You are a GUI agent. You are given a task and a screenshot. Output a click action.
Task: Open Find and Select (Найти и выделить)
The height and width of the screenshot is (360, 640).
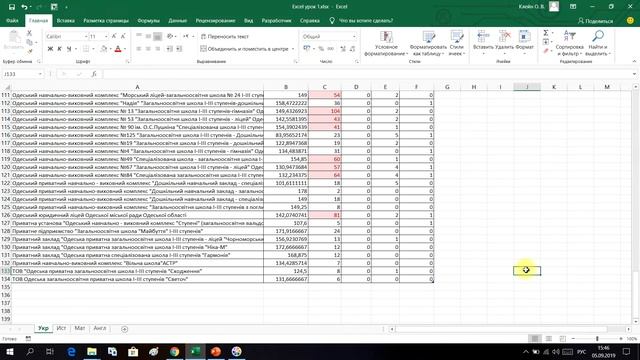(598, 43)
